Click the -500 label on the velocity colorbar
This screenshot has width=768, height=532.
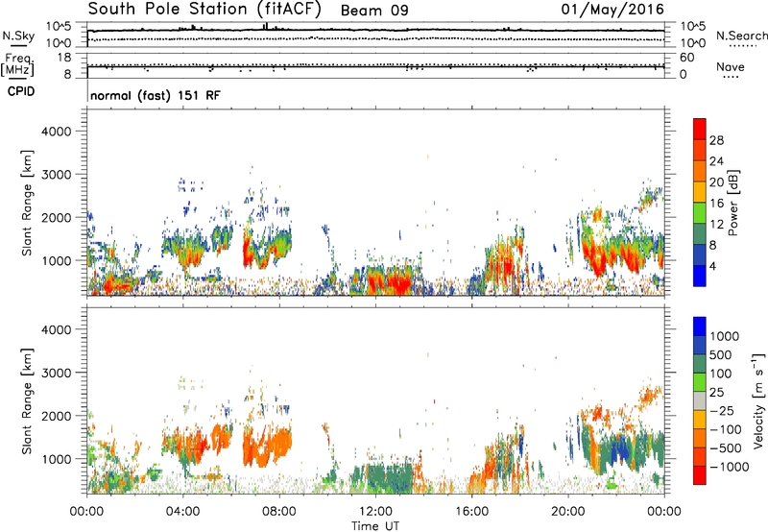coord(726,448)
